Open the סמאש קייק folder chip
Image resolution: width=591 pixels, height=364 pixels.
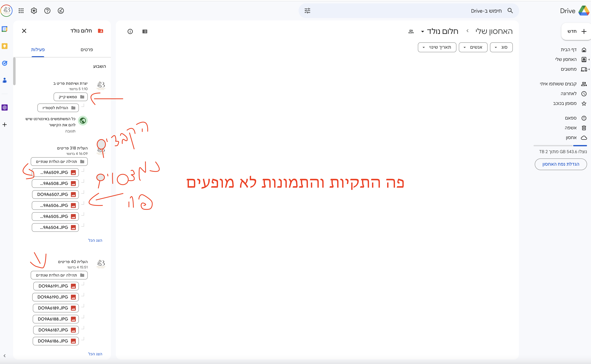point(70,97)
